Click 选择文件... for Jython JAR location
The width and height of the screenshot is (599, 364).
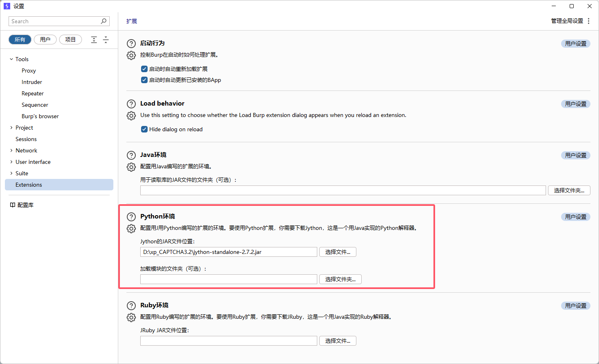338,252
